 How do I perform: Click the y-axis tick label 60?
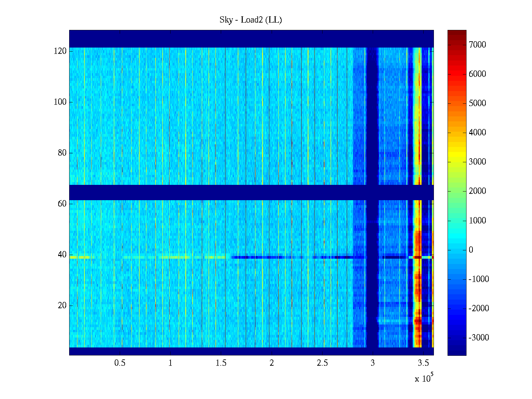[x=62, y=204]
